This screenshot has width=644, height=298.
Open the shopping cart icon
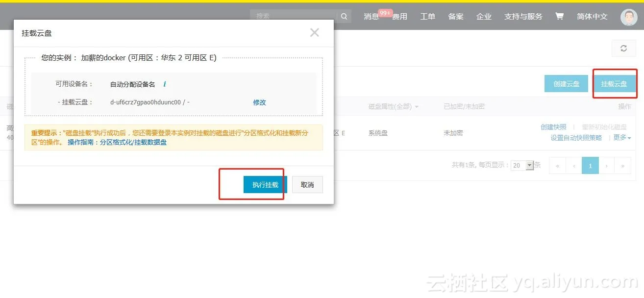click(x=559, y=16)
